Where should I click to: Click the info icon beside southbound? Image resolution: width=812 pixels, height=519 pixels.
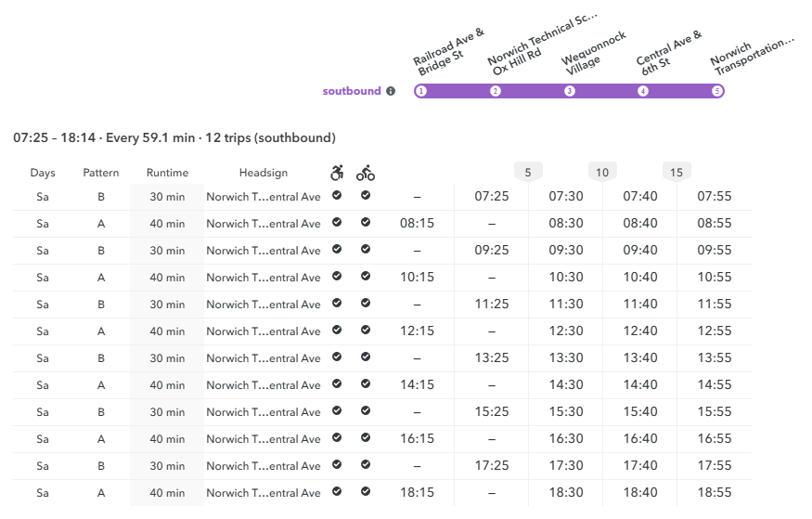pos(391,91)
